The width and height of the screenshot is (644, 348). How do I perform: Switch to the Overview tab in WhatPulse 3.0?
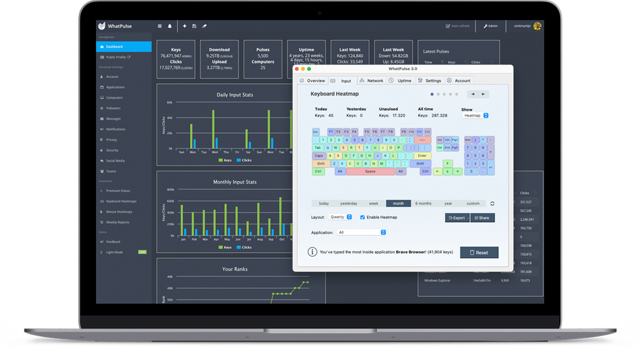pos(312,81)
